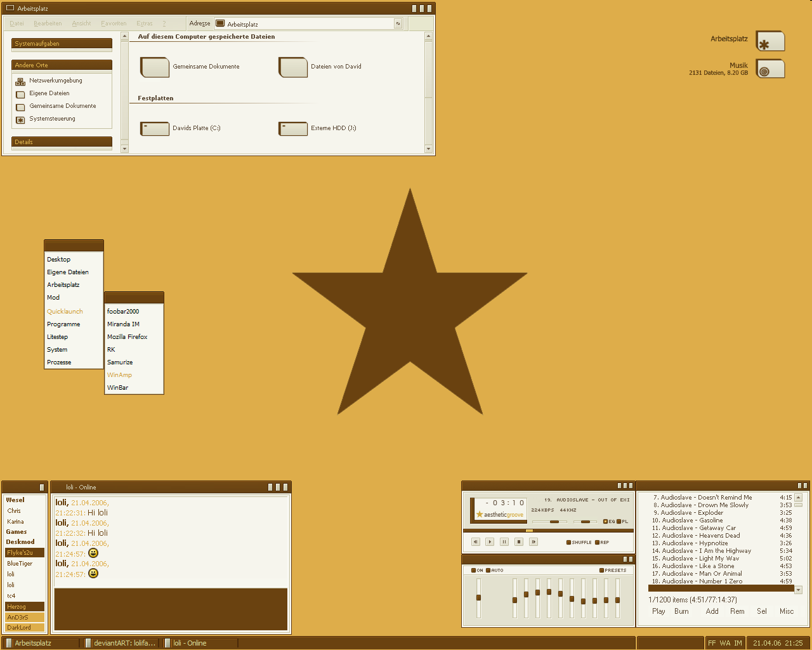Click the Winamp volume slider
Image resolution: width=812 pixels, height=650 pixels.
pos(549,522)
